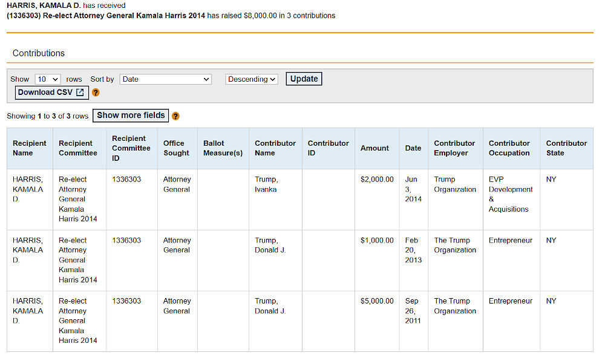The image size is (605, 364).
Task: Select the Trump, Ivanka contributor cell
Action: [x=266, y=184]
